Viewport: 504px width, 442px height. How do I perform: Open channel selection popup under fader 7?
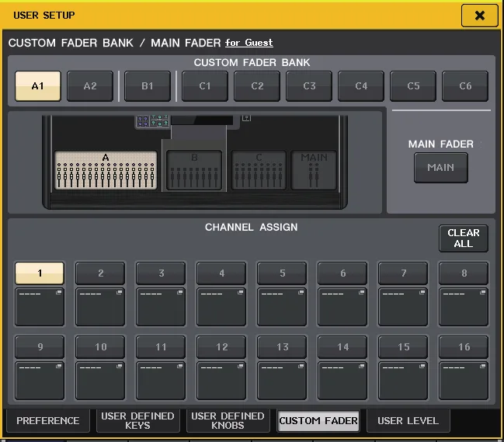[403, 307]
